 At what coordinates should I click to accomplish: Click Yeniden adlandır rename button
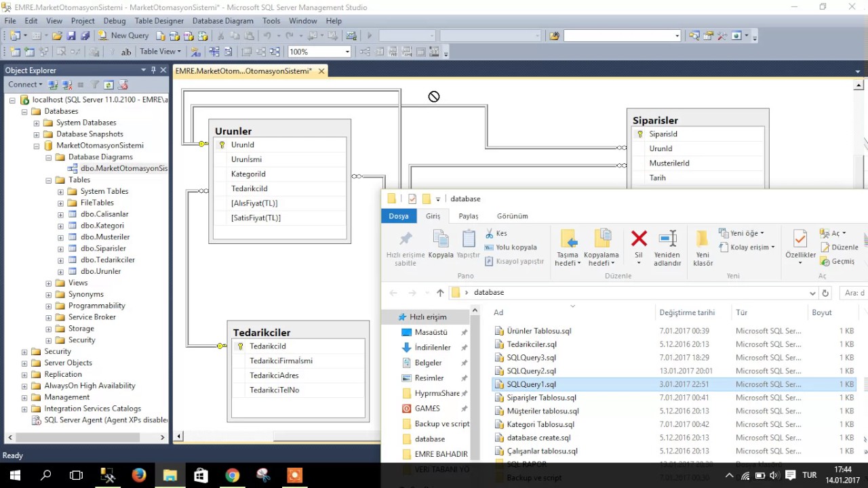667,247
